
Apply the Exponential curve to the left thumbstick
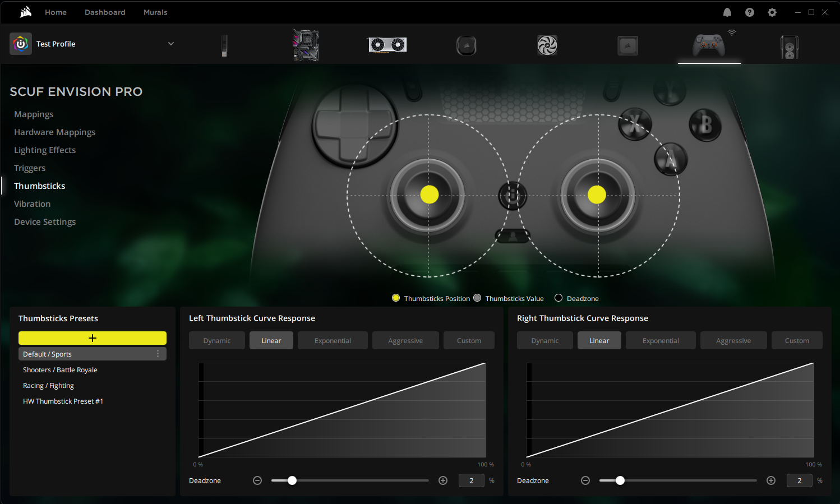tap(332, 340)
